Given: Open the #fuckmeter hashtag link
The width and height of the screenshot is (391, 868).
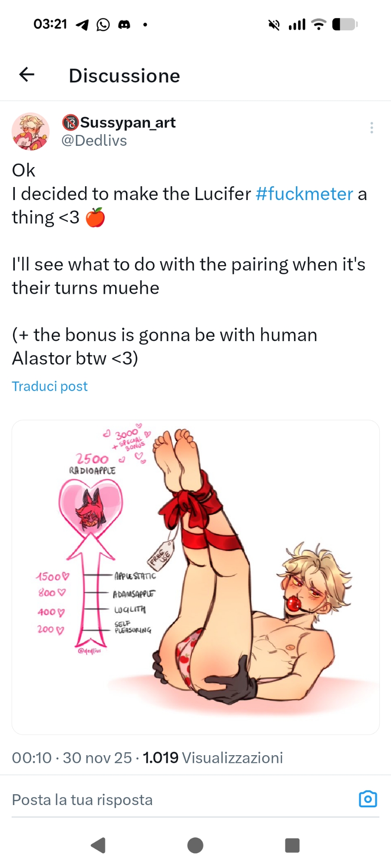Looking at the screenshot, I should tap(305, 194).
